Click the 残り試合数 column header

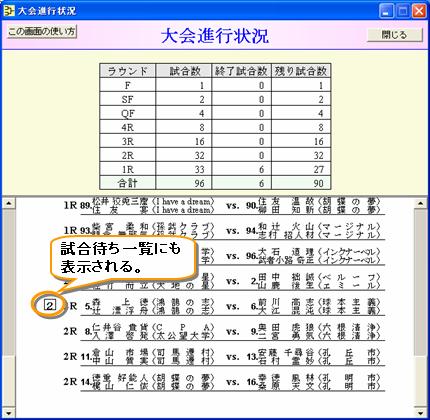click(x=301, y=71)
